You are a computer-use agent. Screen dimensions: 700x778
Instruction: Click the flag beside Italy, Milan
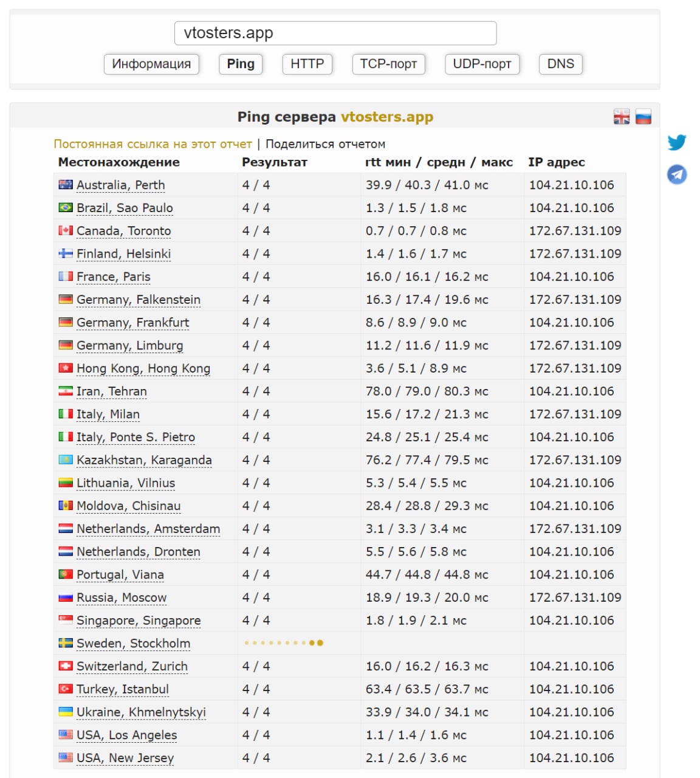[66, 414]
